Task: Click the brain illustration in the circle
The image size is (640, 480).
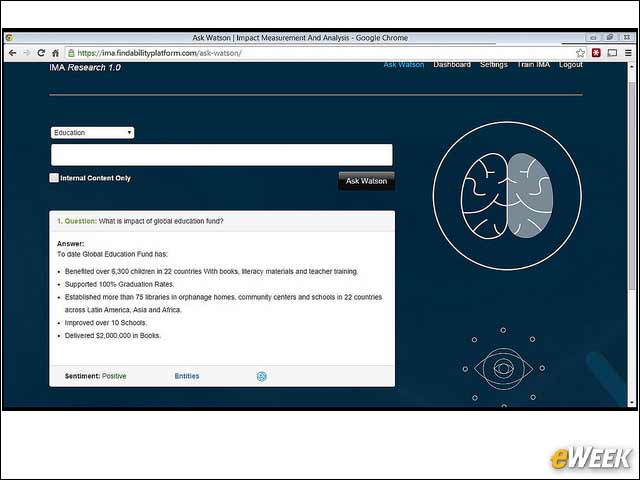Action: (x=507, y=196)
